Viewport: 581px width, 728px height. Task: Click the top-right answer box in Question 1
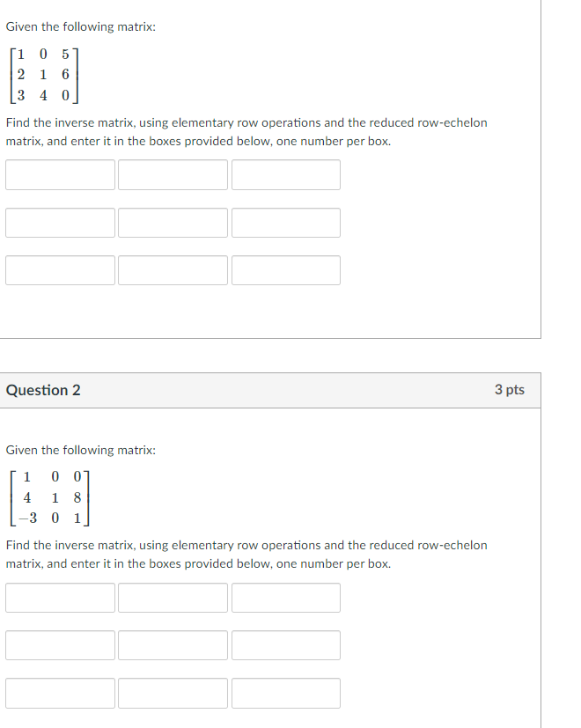[x=285, y=174]
